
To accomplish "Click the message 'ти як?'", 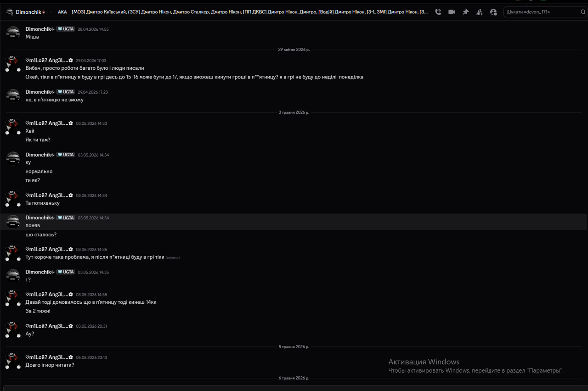I will (x=33, y=180).
